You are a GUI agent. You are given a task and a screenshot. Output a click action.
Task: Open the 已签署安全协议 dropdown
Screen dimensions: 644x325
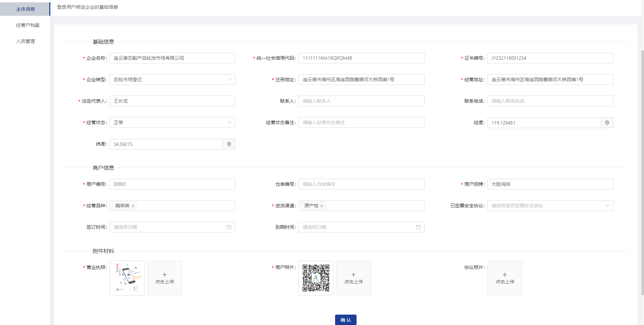[x=607, y=206]
